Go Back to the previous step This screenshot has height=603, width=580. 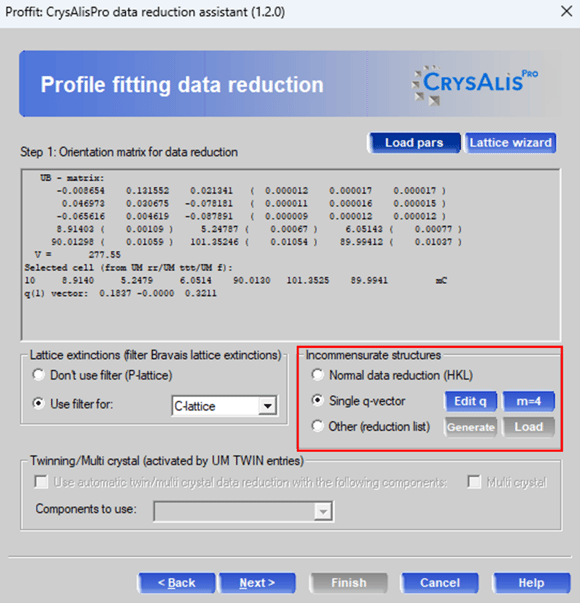coord(177,583)
